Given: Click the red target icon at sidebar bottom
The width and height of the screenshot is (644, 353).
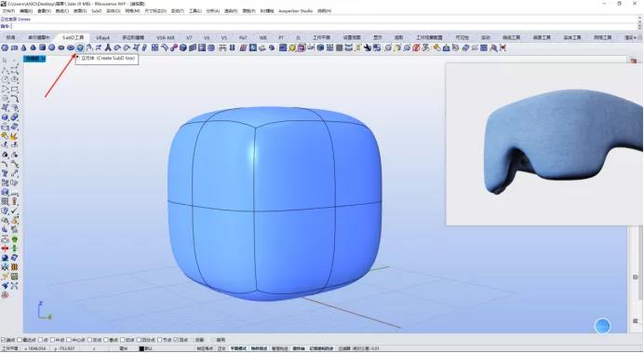Looking at the screenshot, I should [x=5, y=295].
